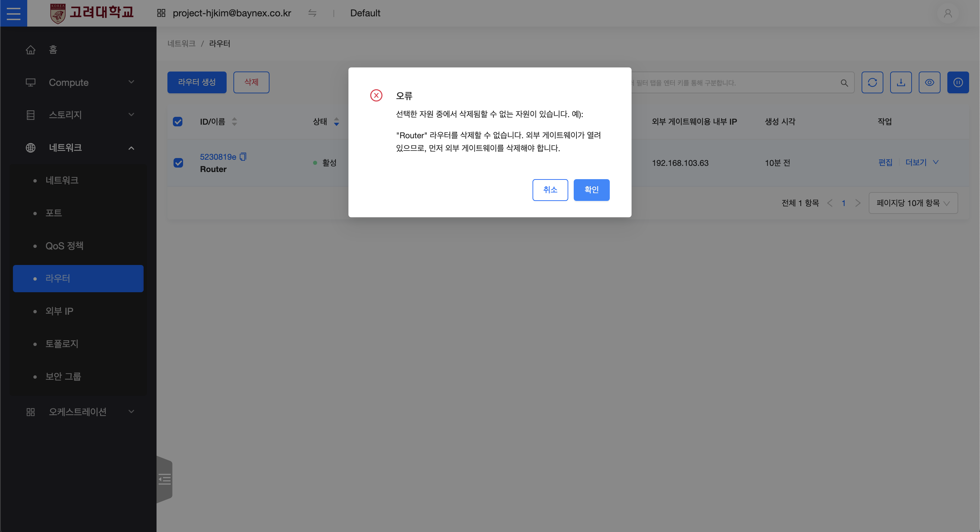Refresh the router list
The height and width of the screenshot is (532, 980).
pyautogui.click(x=872, y=82)
